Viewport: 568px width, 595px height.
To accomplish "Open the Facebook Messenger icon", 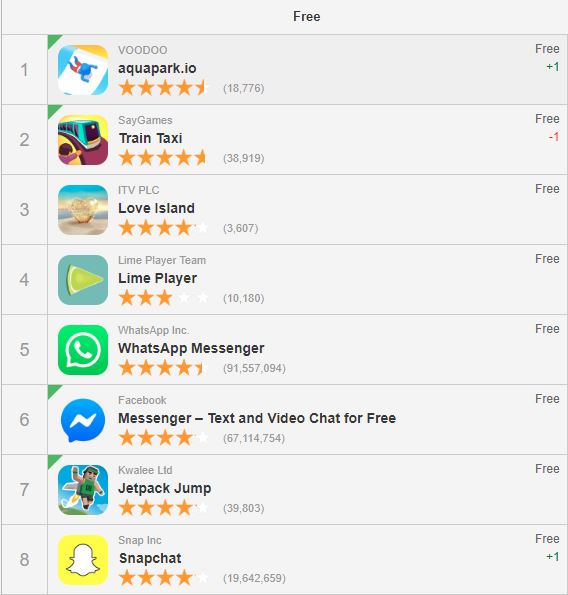I will pos(83,420).
